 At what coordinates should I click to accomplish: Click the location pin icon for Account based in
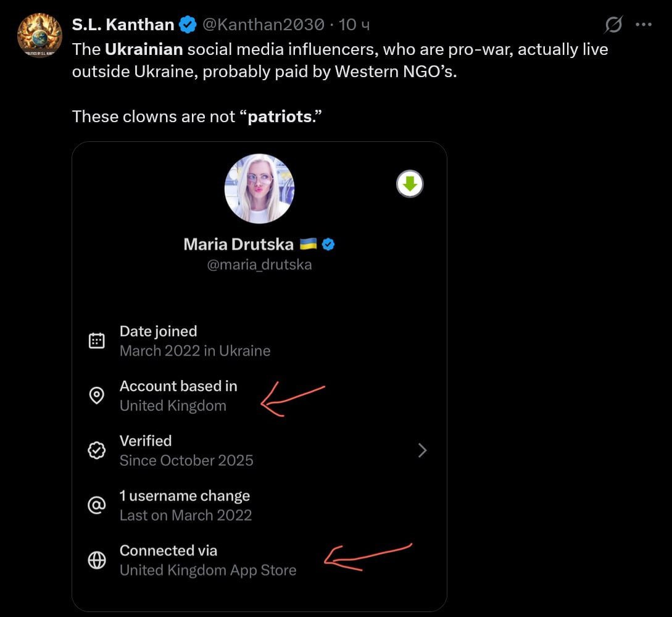97,395
